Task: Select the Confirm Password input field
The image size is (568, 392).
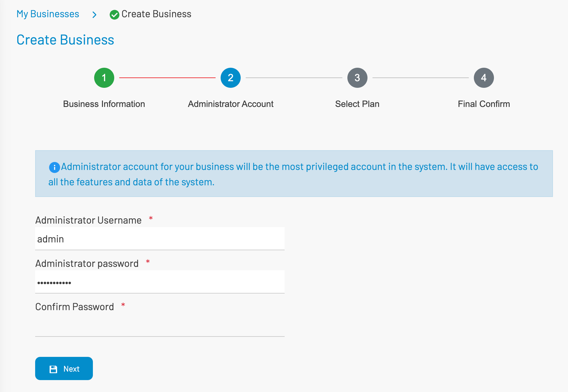Action: [160, 326]
